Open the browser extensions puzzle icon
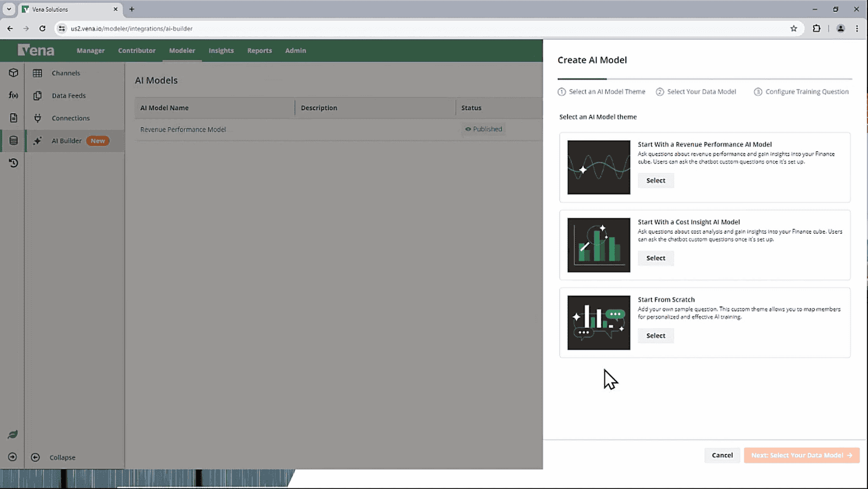Screen dimensions: 868x489 tap(817, 28)
